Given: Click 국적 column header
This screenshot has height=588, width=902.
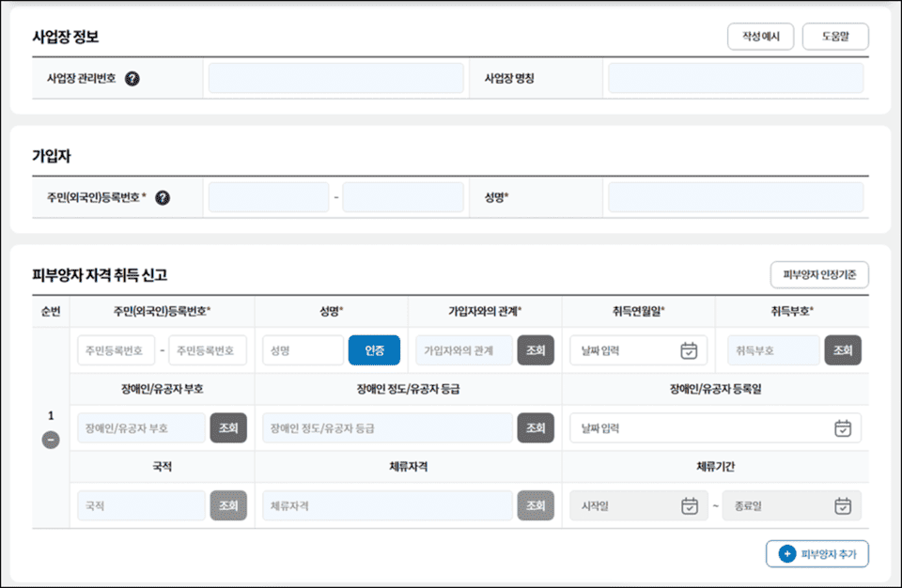Looking at the screenshot, I should click(163, 467).
